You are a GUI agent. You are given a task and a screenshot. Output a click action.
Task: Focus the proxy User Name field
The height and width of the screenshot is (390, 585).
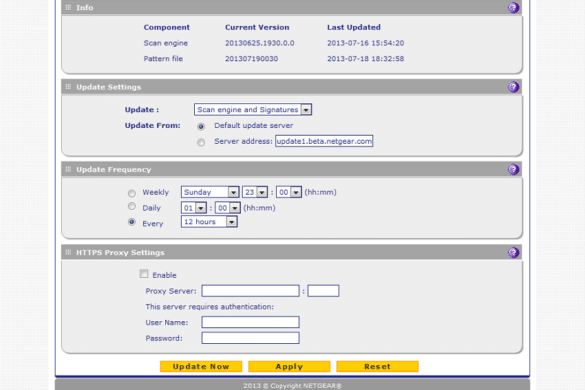click(x=250, y=322)
